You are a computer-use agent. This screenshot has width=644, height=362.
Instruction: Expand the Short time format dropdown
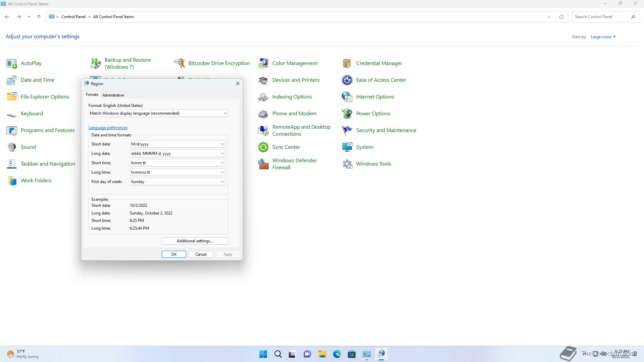coord(177,163)
